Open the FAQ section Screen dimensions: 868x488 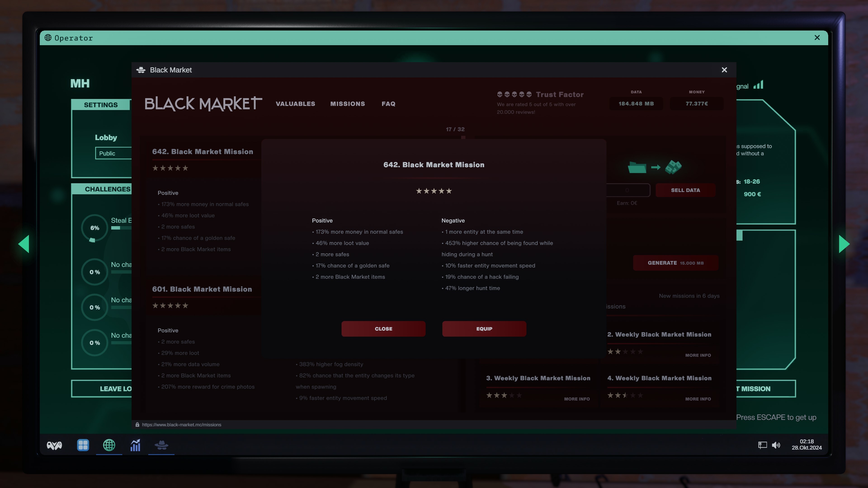click(388, 104)
